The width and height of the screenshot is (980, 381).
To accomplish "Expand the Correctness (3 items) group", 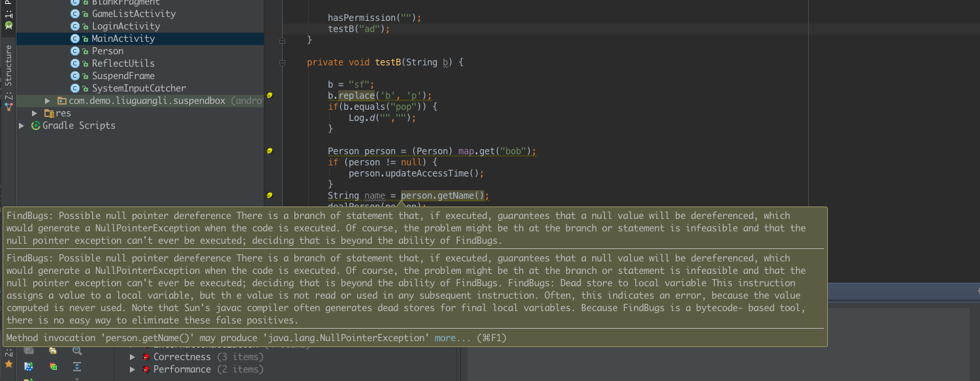I will point(133,357).
